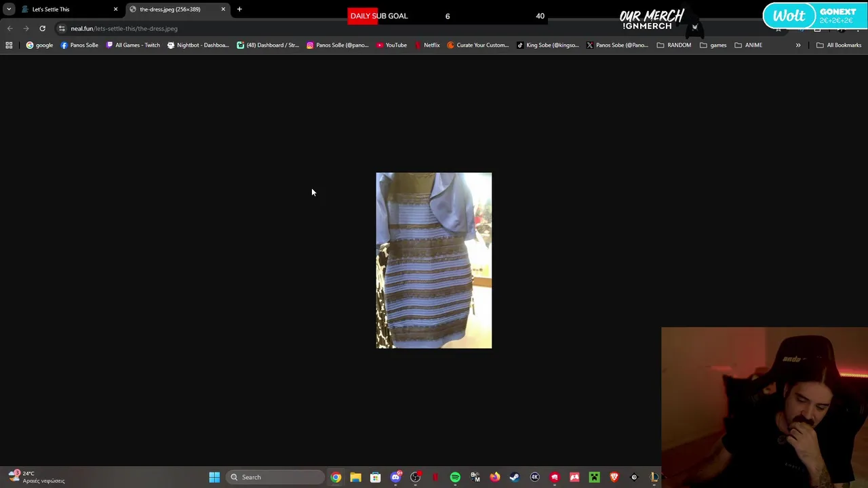Open the RANDOM bookmarks folder

pyautogui.click(x=674, y=45)
